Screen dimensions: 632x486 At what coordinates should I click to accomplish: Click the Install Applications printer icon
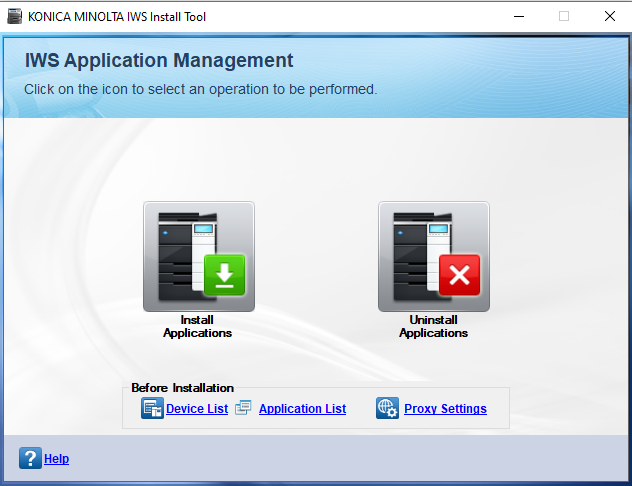pyautogui.click(x=199, y=257)
